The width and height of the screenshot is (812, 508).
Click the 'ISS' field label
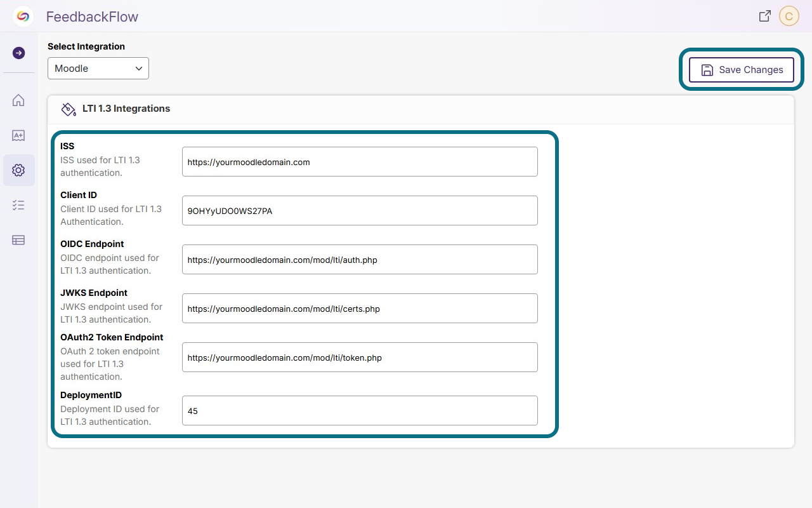(67, 146)
